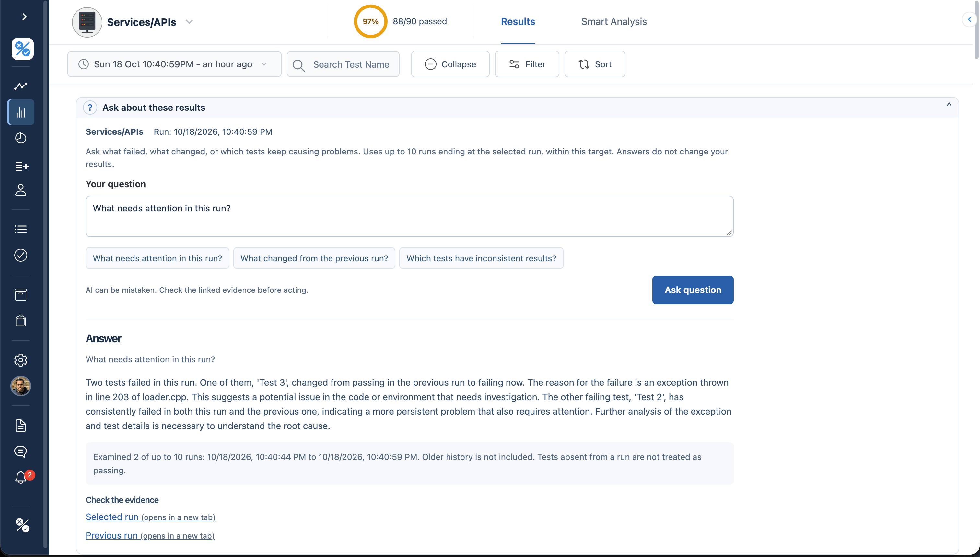Viewport: 980px width, 557px height.
Task: Choose 'What changed from the previous run?' suggestion
Action: pyautogui.click(x=314, y=258)
